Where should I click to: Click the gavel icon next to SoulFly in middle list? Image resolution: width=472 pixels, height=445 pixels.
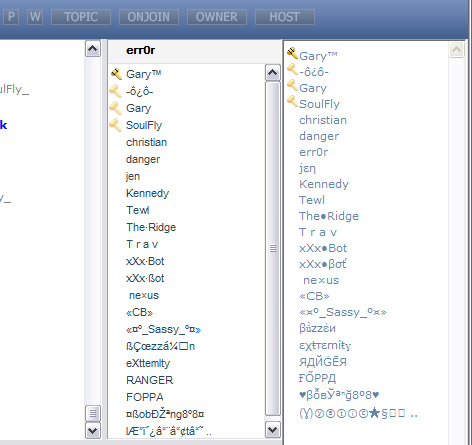click(115, 125)
